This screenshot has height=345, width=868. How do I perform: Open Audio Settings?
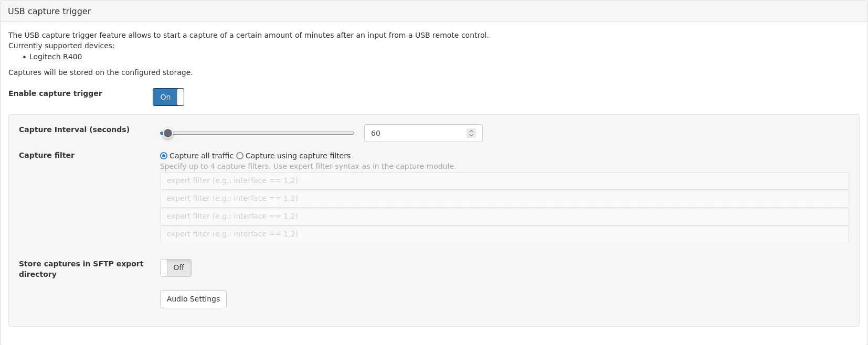pos(193,299)
